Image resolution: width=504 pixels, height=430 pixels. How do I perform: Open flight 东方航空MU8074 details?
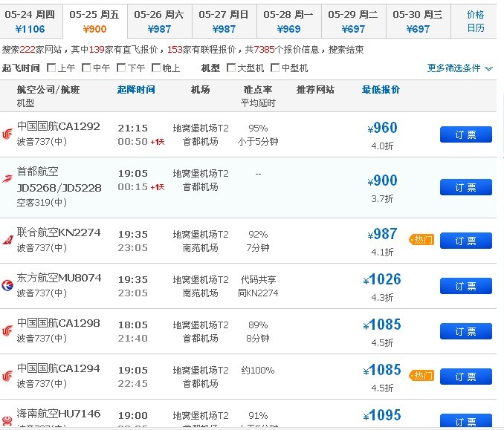pos(59,278)
